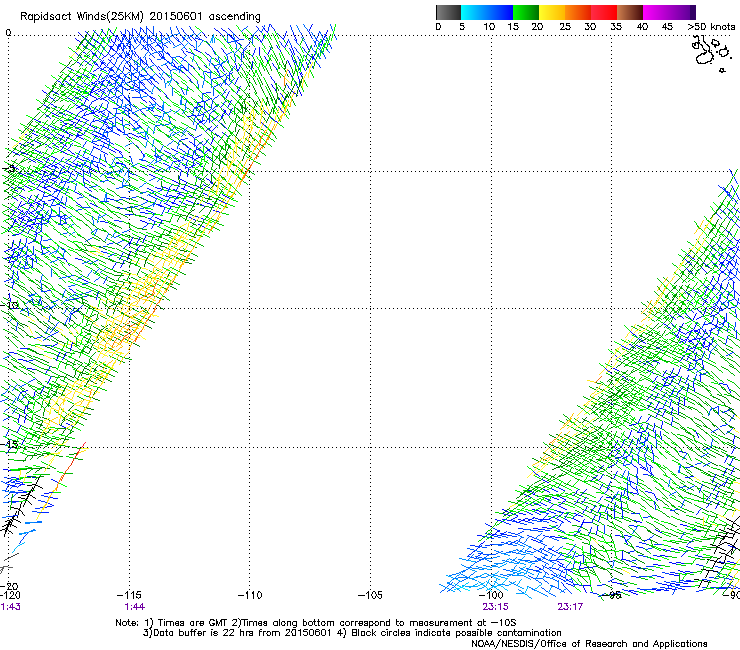Click the latitude label 0 at top left
The width and height of the screenshot is (740, 650).
coord(8,33)
